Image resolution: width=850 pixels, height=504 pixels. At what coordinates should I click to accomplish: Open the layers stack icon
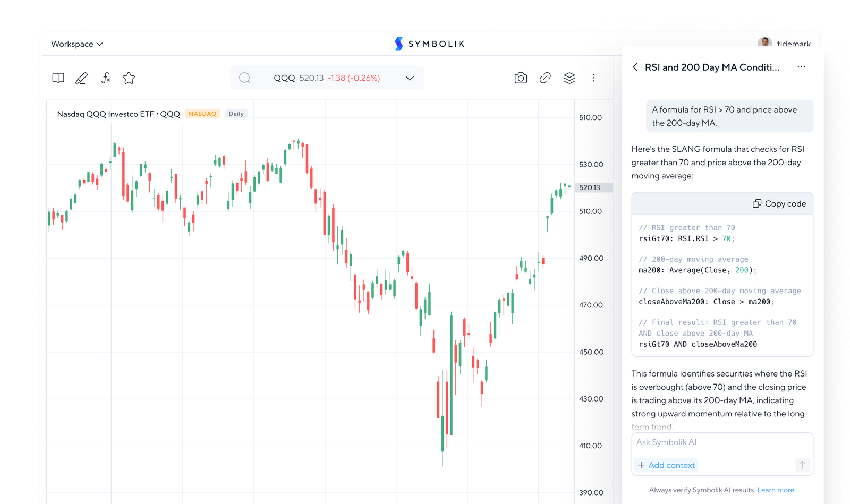pyautogui.click(x=569, y=78)
